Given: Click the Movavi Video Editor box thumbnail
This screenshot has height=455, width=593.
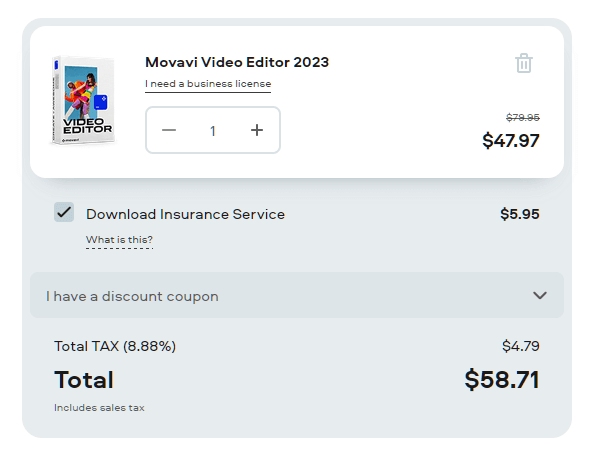Looking at the screenshot, I should point(83,100).
